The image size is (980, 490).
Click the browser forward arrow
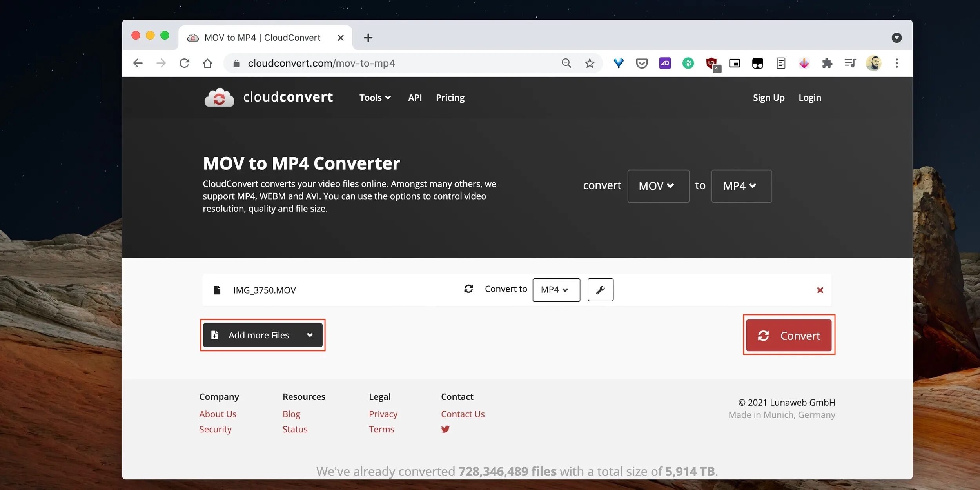(161, 63)
